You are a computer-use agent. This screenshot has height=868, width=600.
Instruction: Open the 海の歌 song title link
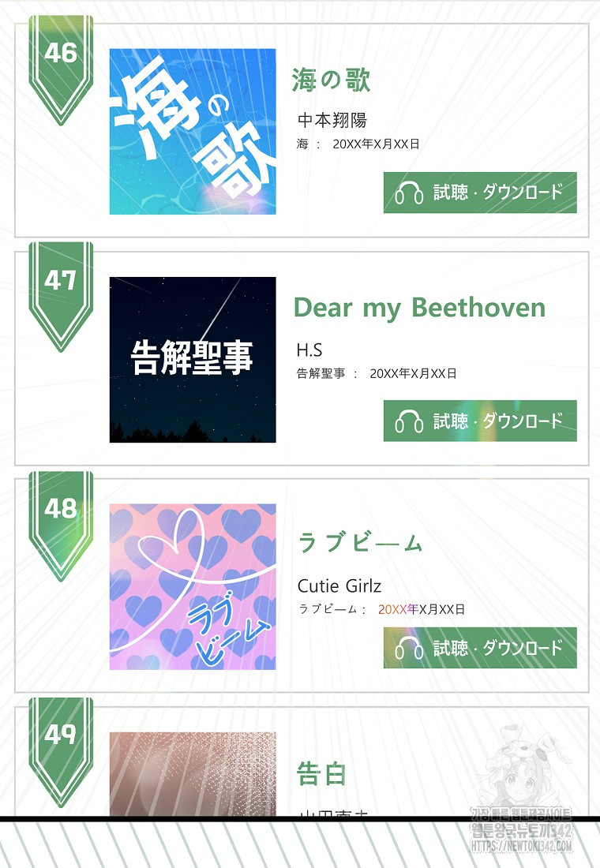[331, 80]
